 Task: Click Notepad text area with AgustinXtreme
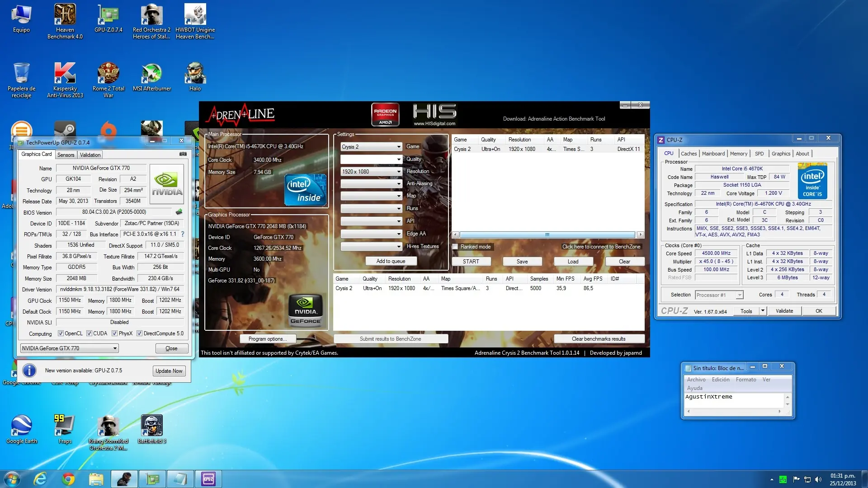(734, 400)
